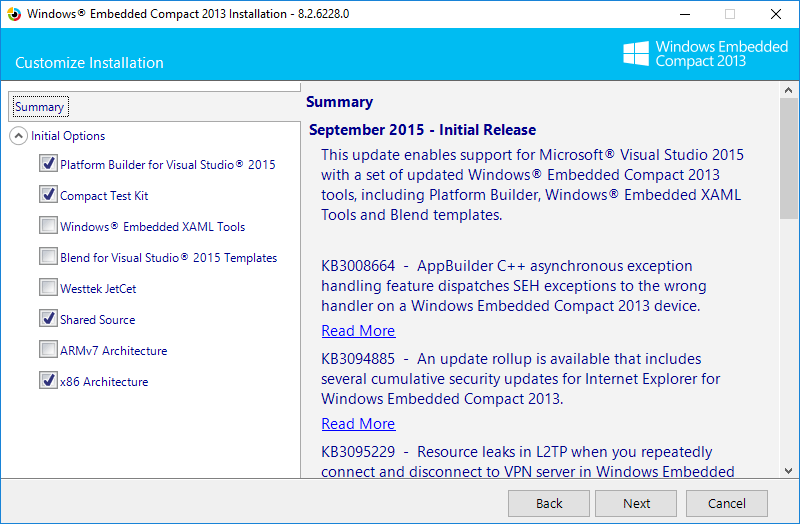
Task: Click the vertical scrollbar thumb
Action: [789, 159]
